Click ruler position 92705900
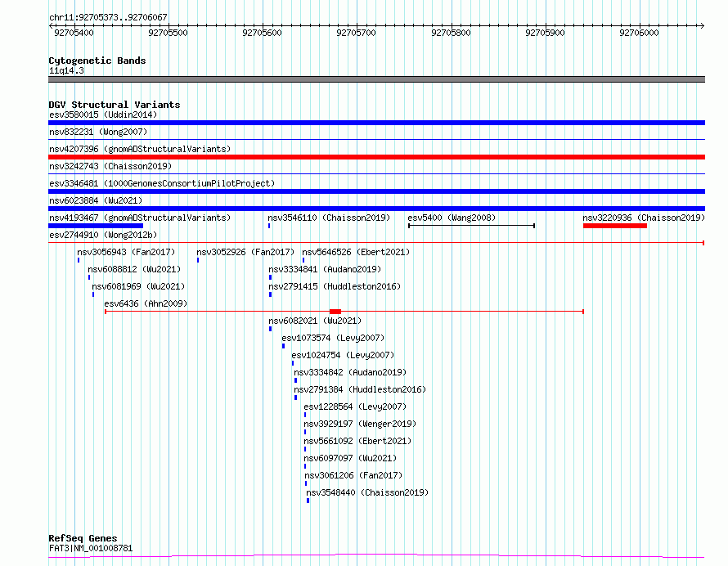The image size is (728, 566). coord(545,33)
